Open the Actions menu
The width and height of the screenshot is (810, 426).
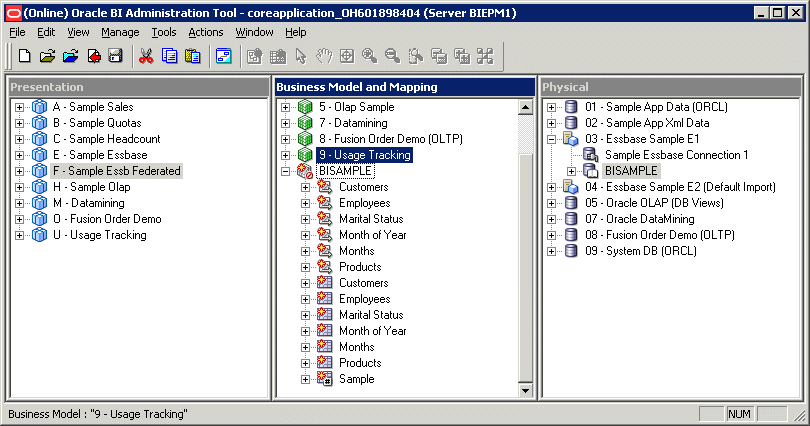tap(206, 32)
